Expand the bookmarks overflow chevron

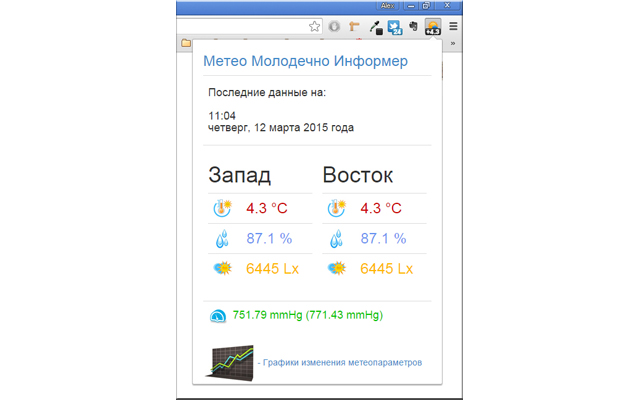pyautogui.click(x=453, y=43)
